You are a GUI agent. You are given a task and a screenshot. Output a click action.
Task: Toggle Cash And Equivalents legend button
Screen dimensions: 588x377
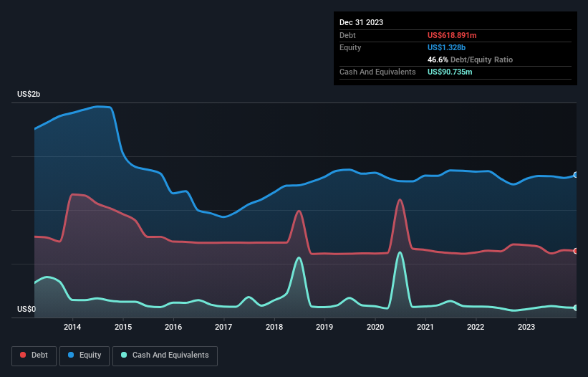(x=165, y=355)
